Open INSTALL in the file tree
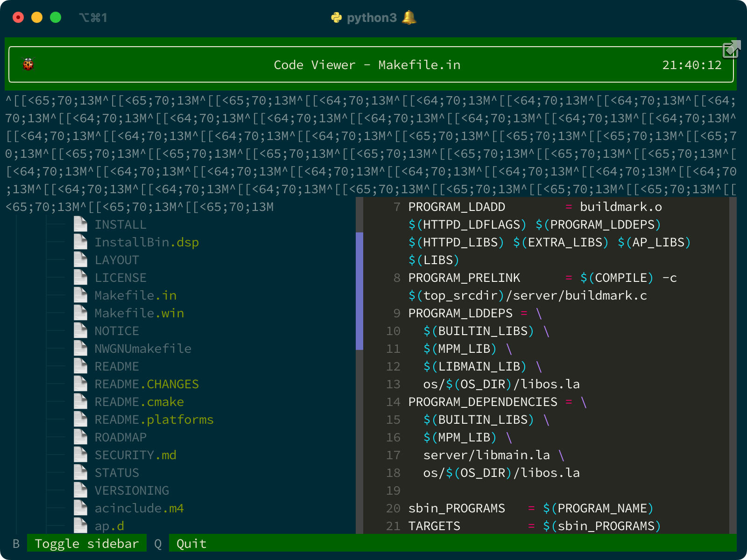Image resolution: width=747 pixels, height=560 pixels. 120,224
